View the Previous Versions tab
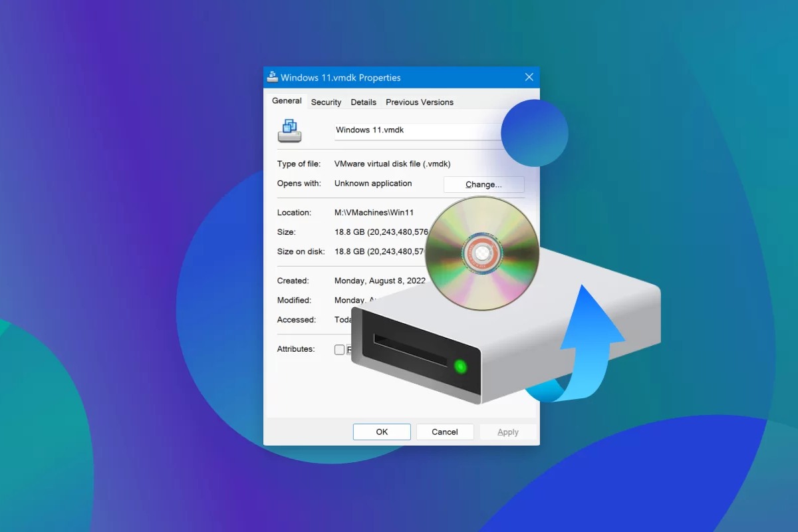This screenshot has width=798, height=532. [x=420, y=102]
